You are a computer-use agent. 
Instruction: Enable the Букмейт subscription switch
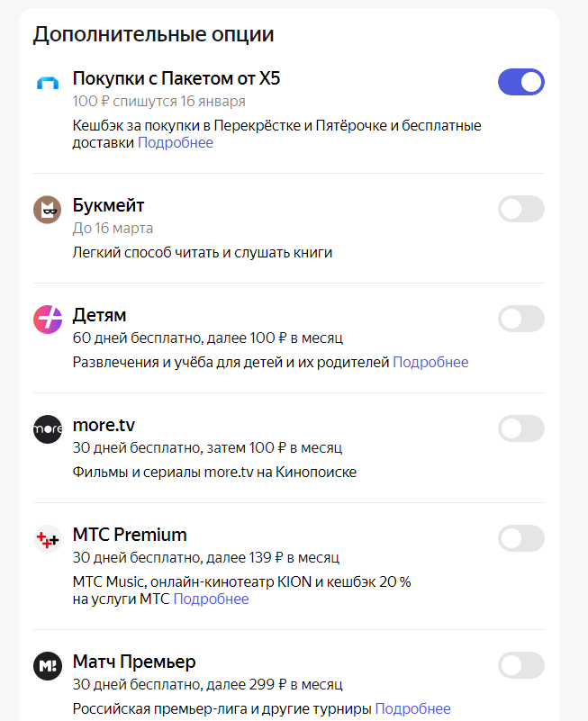coord(521,209)
